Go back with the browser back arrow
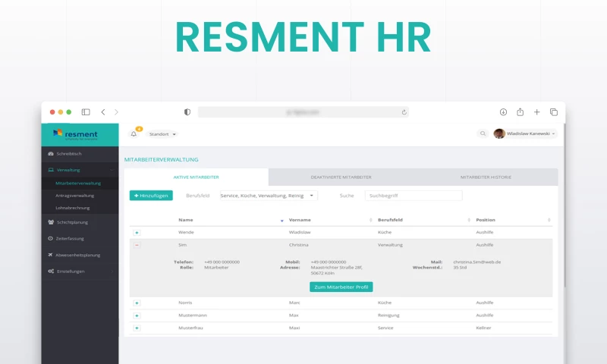Viewport: 607px width, 364px height. coord(103,112)
